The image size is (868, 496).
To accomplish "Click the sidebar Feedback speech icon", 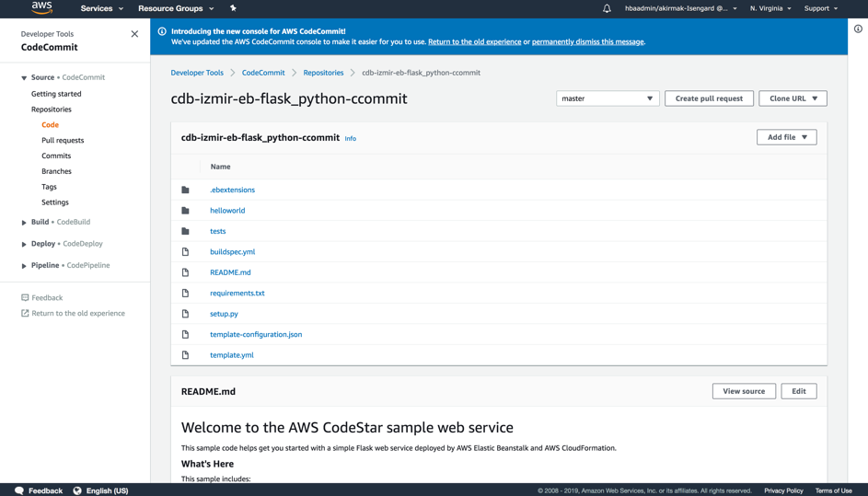I will click(x=25, y=298).
